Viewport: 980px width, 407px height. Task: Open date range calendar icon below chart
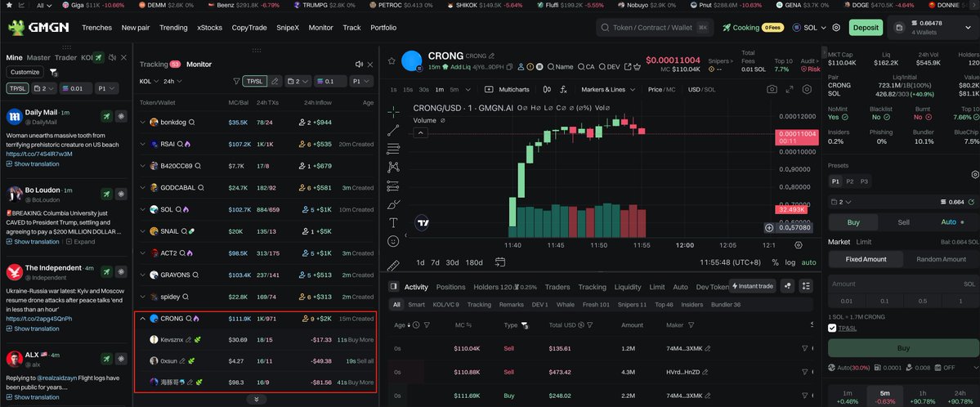[500, 262]
